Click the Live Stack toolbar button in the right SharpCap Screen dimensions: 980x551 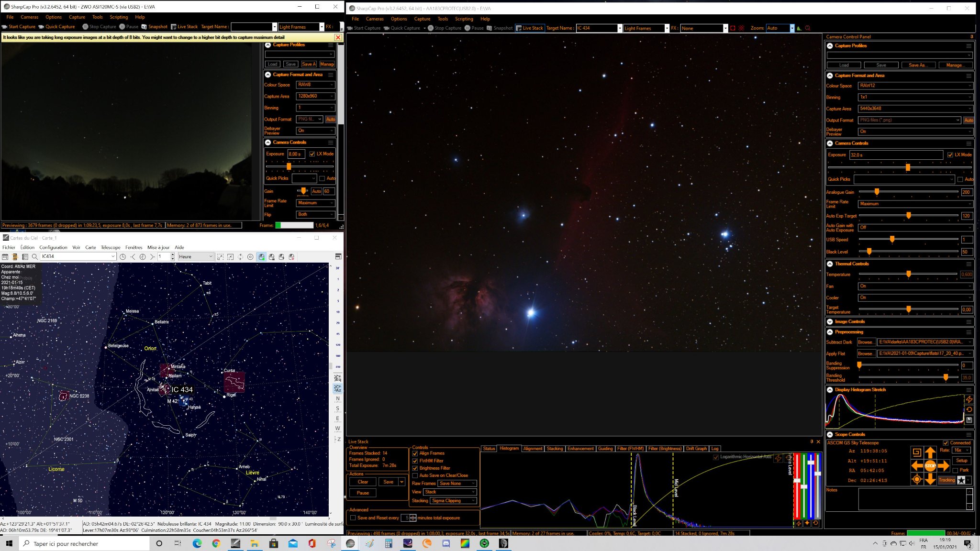[529, 28]
